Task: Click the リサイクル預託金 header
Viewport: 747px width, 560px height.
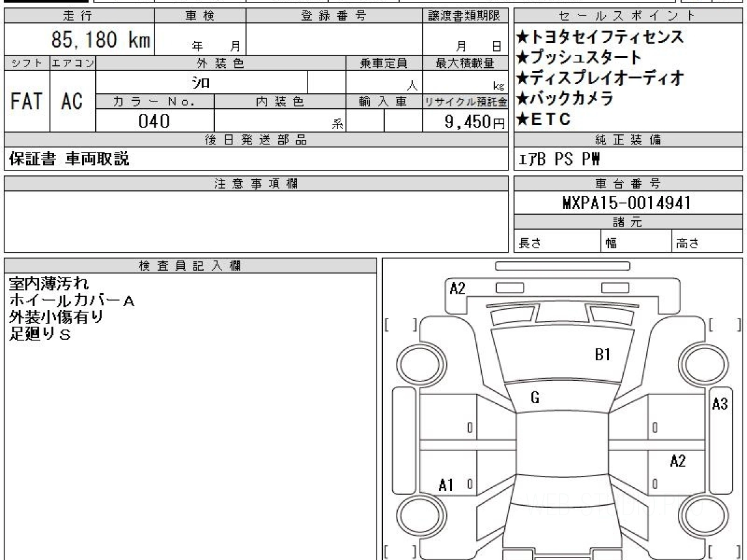Action: coord(466,101)
